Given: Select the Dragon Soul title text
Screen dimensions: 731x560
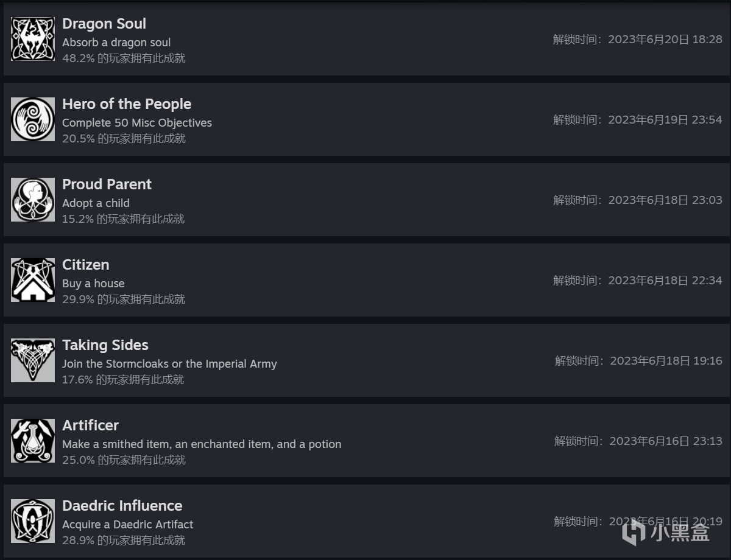Looking at the screenshot, I should [104, 24].
